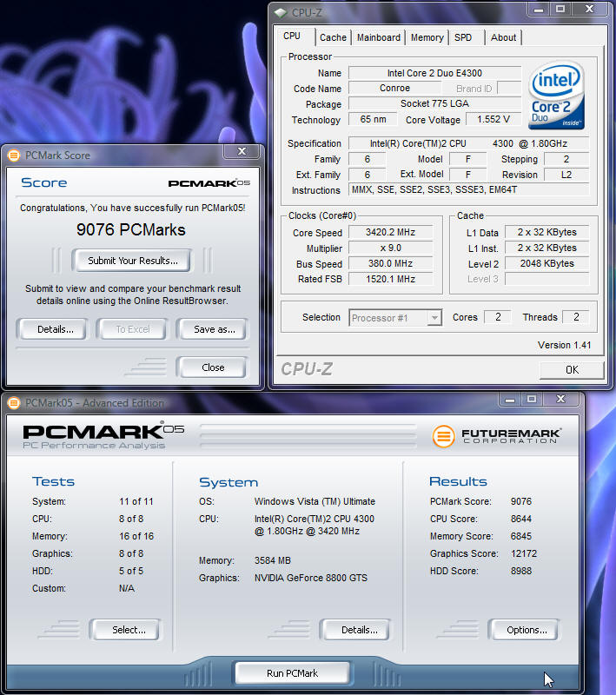This screenshot has width=616, height=695.
Task: Click the Revision value L2
Action: point(566,175)
